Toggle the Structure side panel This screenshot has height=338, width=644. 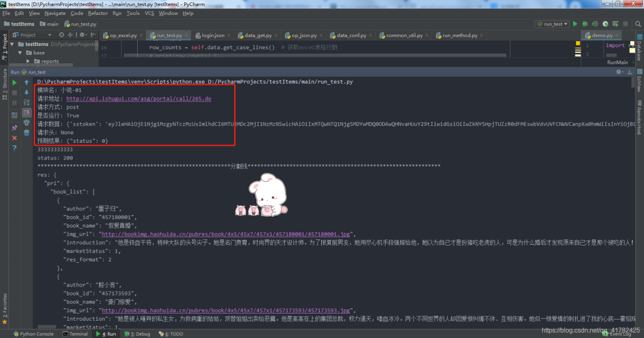pyautogui.click(x=5, y=84)
